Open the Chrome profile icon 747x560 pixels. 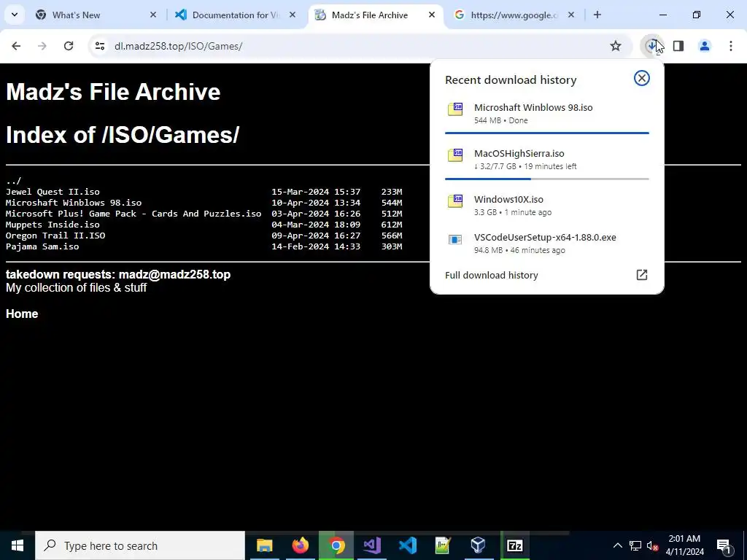click(x=705, y=46)
